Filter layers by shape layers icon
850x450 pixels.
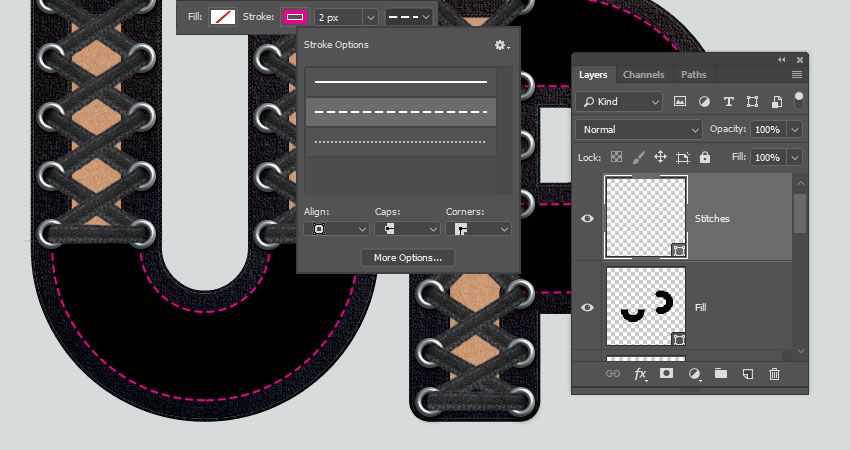pyautogui.click(x=752, y=101)
